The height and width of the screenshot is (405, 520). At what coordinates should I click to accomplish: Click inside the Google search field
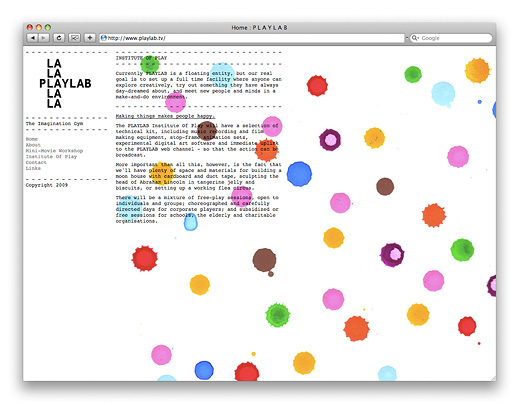pyautogui.click(x=451, y=38)
